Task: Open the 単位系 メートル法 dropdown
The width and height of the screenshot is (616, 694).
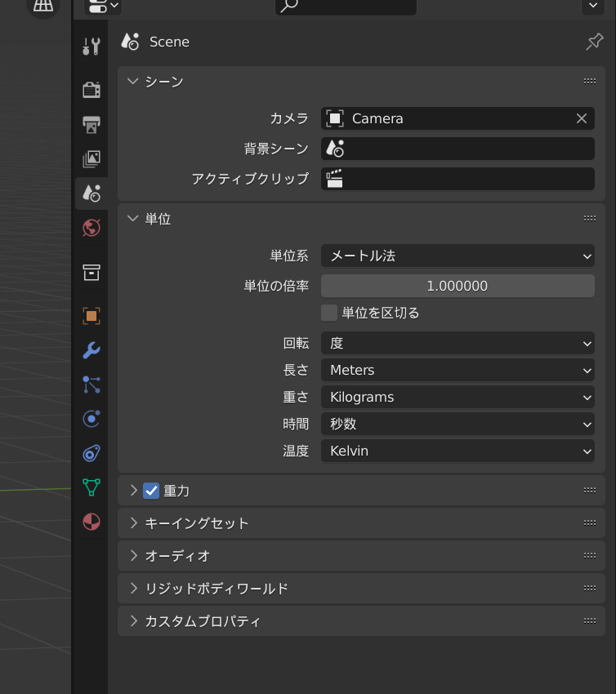Action: 458,256
